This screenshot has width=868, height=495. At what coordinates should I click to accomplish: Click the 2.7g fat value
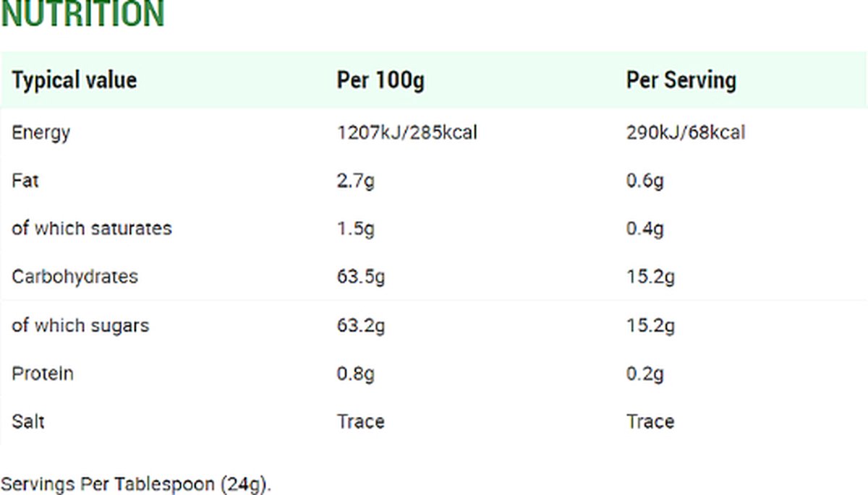point(356,180)
